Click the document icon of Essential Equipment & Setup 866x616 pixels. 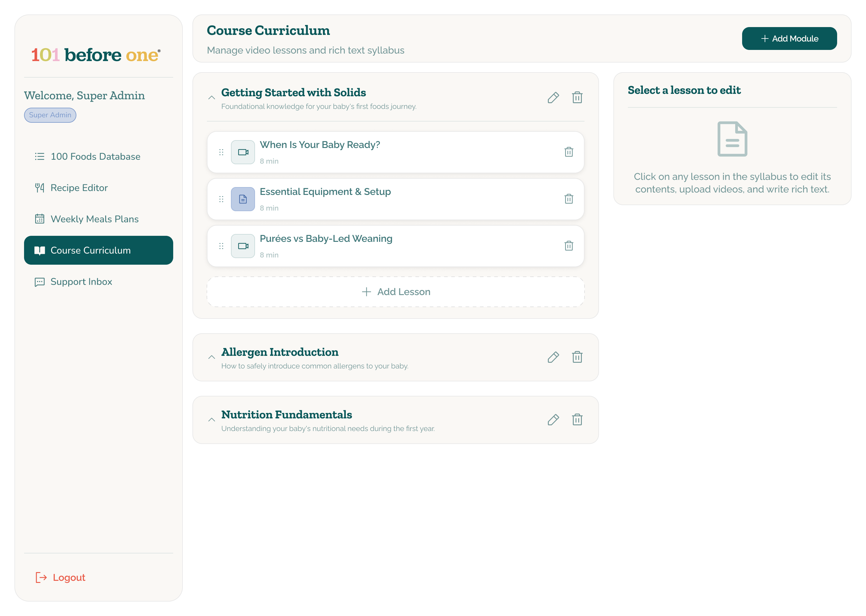click(x=243, y=199)
